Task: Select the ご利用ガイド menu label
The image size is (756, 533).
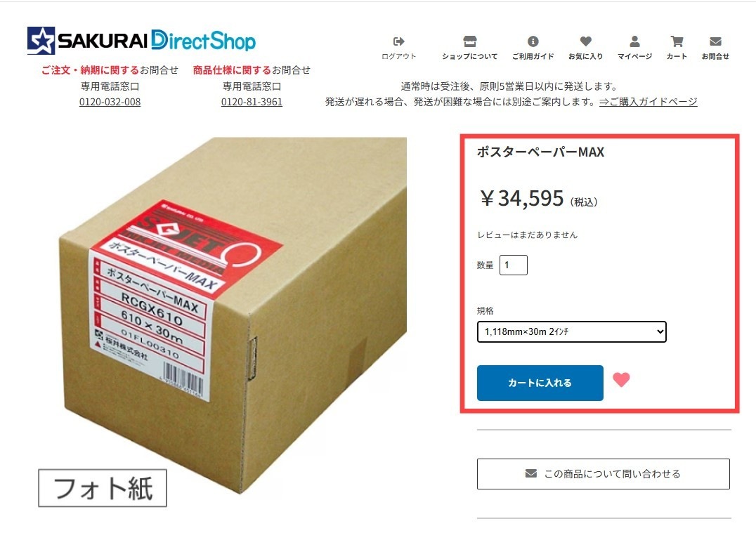Action: (x=533, y=56)
